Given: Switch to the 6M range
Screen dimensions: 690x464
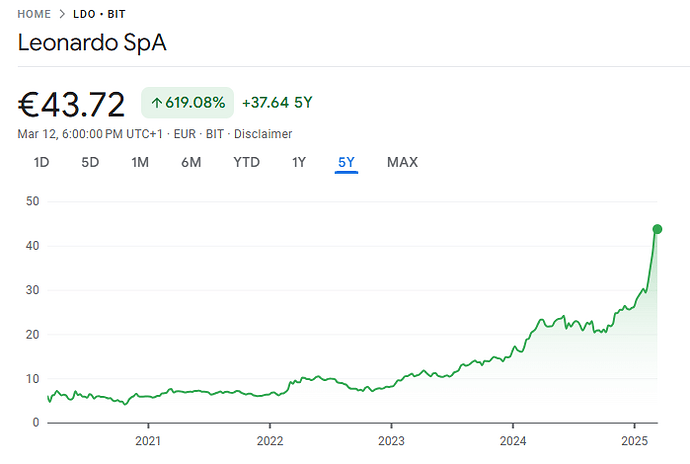Looking at the screenshot, I should (x=191, y=162).
